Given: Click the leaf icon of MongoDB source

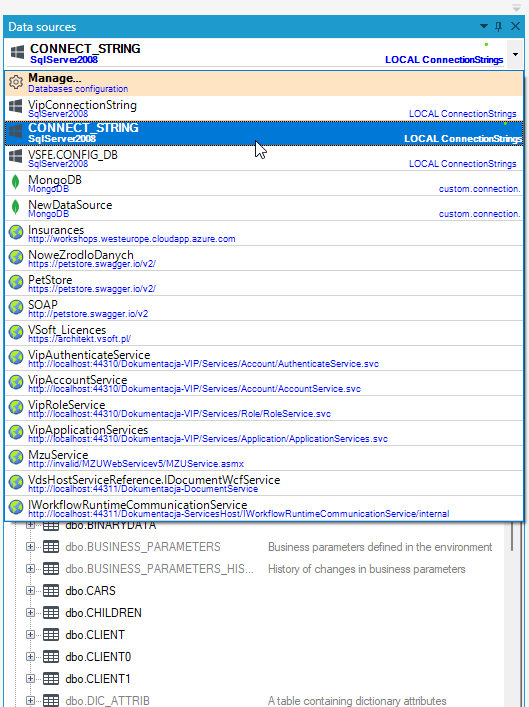Looking at the screenshot, I should click(x=16, y=183).
